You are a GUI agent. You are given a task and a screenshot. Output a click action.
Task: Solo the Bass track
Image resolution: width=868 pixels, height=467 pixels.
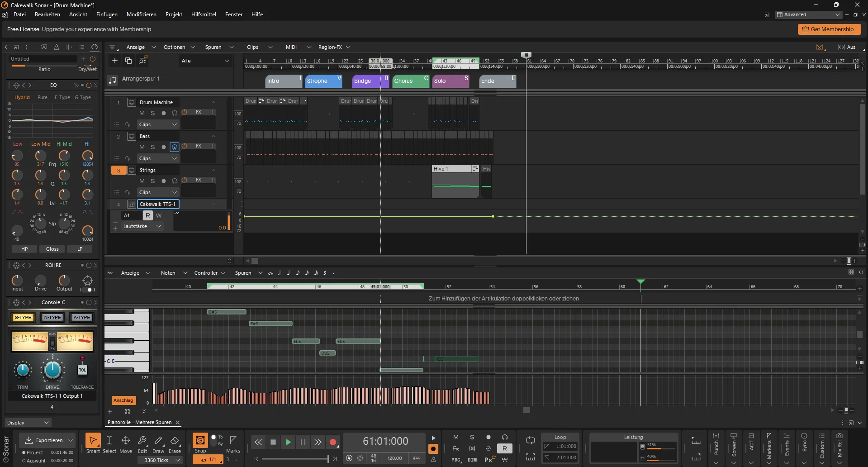pyautogui.click(x=153, y=147)
